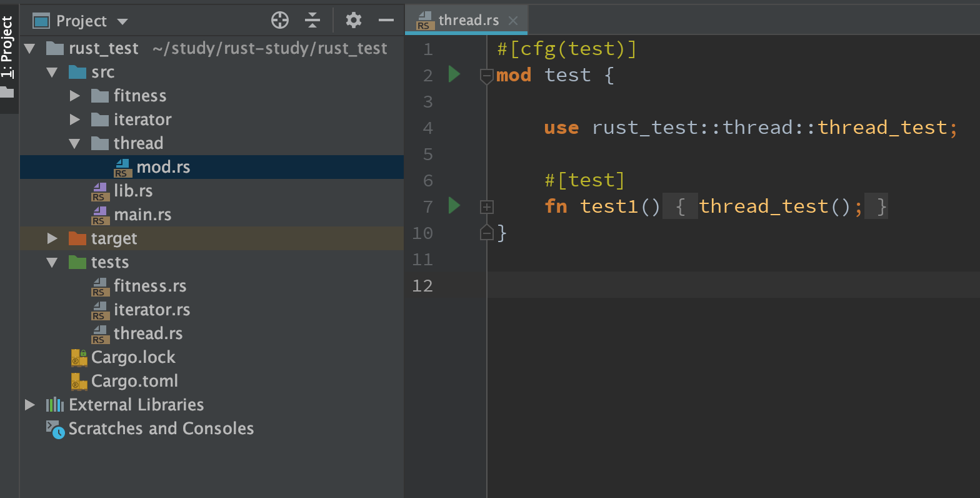Run test1 via gutter arrow on line 7
The width and height of the screenshot is (980, 498).
454,205
